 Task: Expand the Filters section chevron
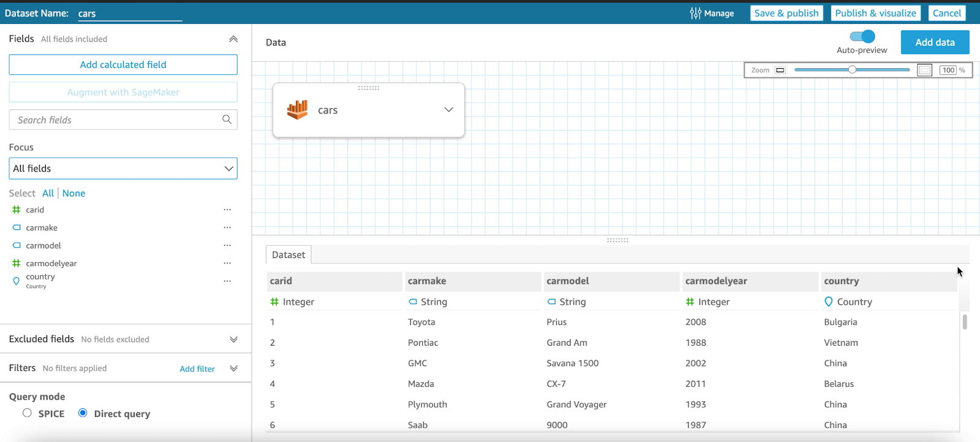tap(233, 368)
